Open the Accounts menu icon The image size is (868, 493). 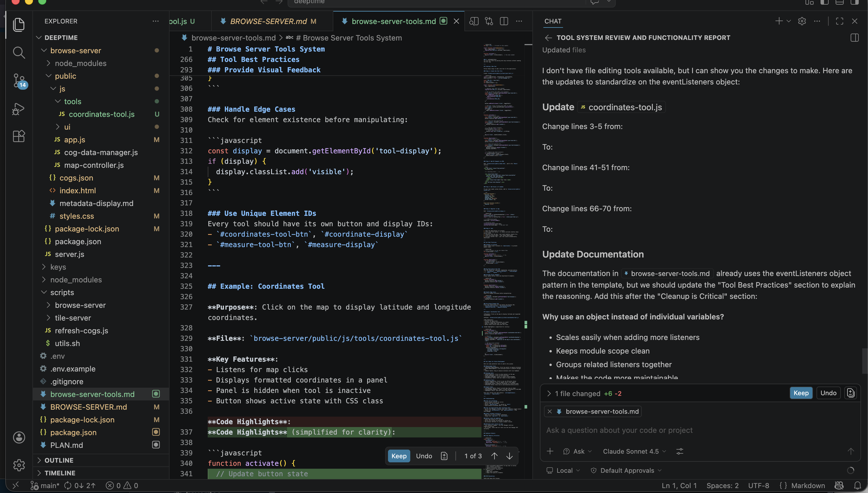point(19,437)
